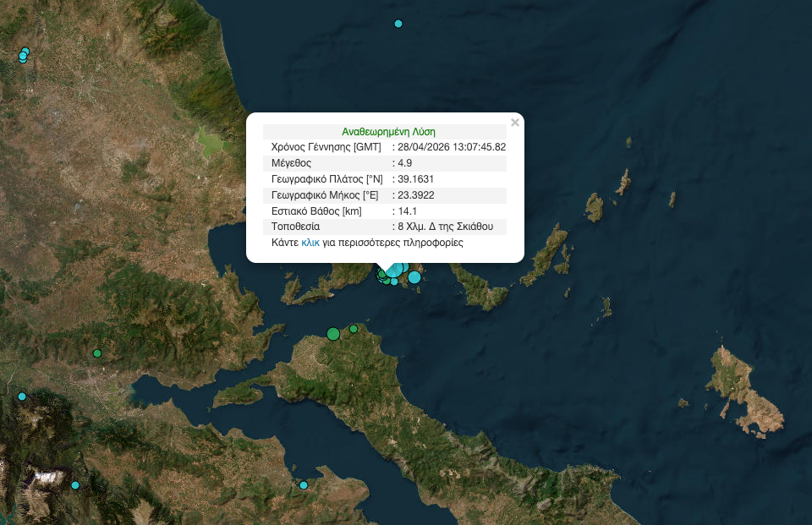812x525 pixels.
Task: Open the 'κλικ' link for more information
Action: pyautogui.click(x=310, y=243)
